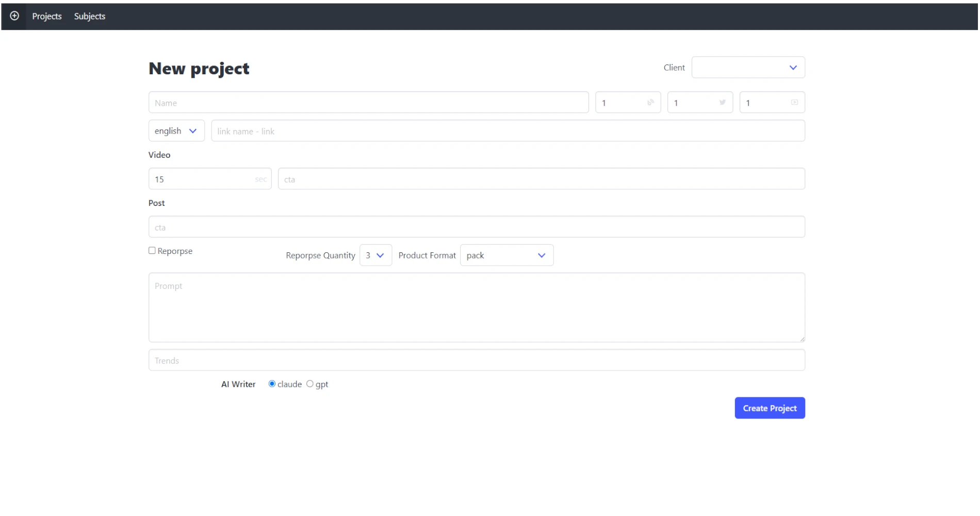Click the video play icon in count field
This screenshot has width=980, height=516.
(794, 102)
